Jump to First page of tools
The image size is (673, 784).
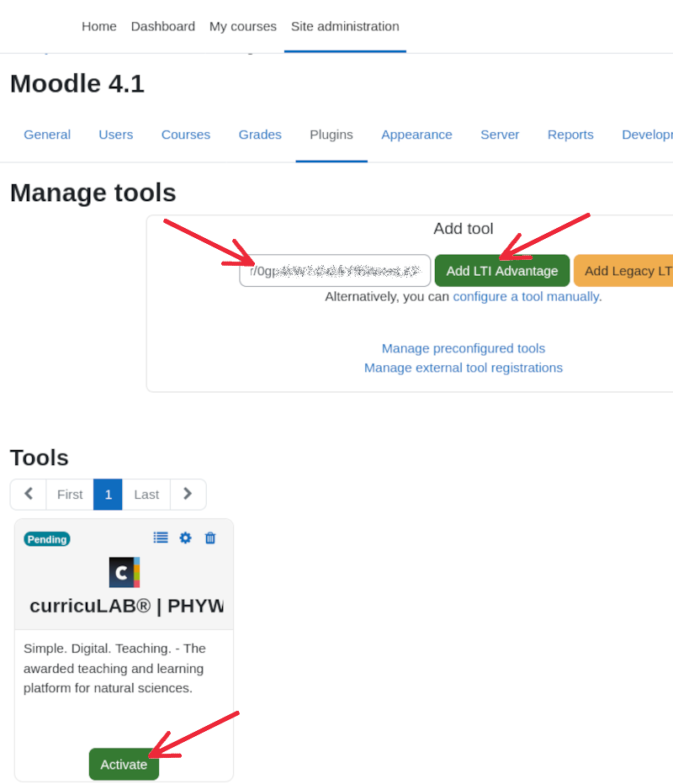click(x=70, y=494)
